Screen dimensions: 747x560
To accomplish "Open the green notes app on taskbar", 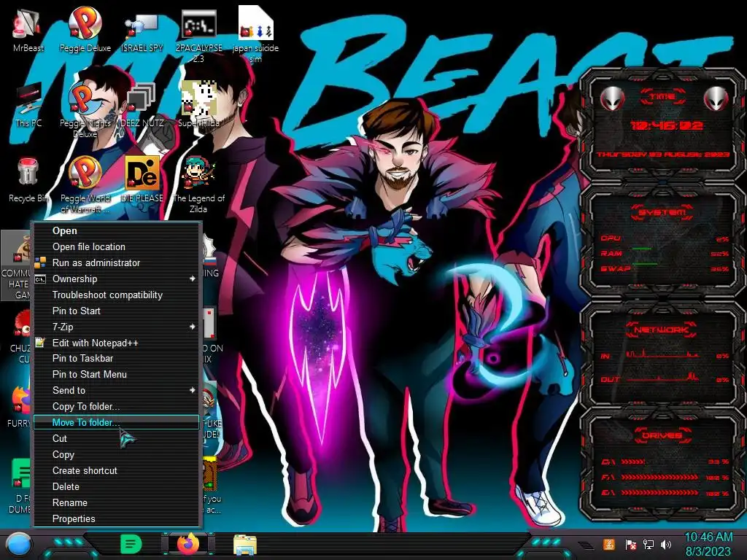I will [131, 544].
